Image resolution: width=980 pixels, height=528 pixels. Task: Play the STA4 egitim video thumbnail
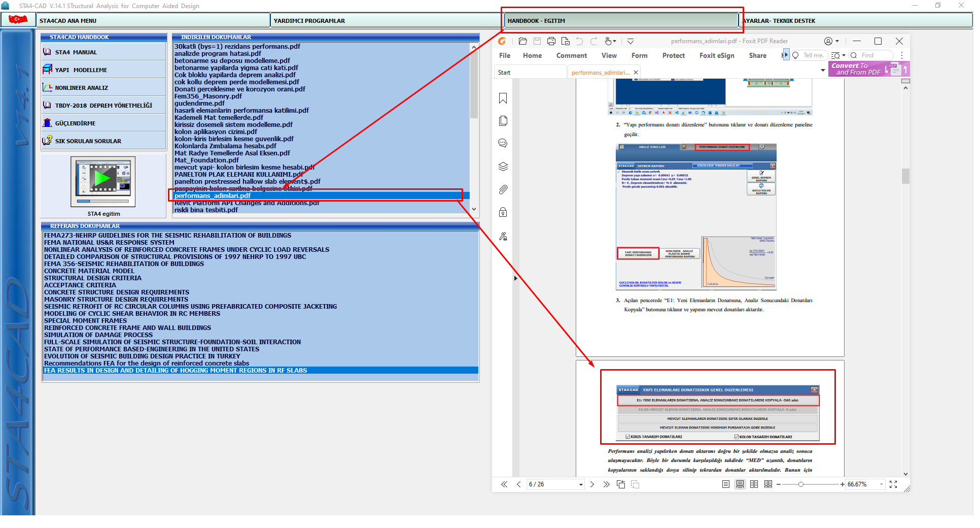click(103, 179)
